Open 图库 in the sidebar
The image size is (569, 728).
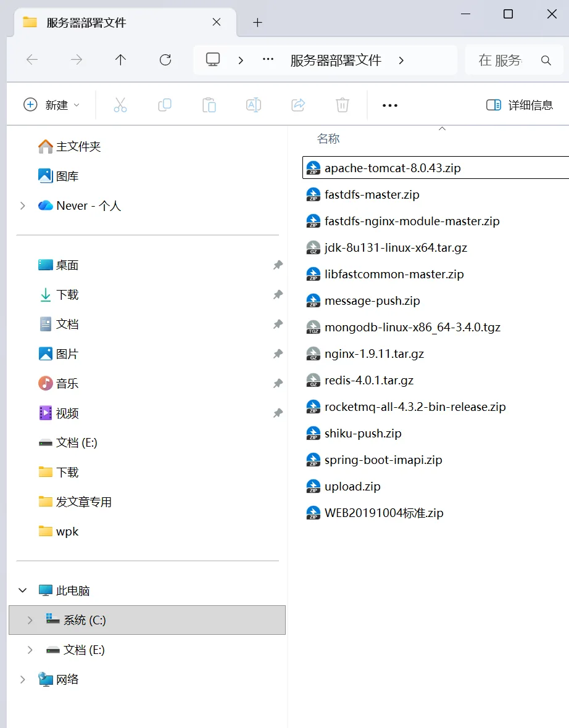point(58,176)
